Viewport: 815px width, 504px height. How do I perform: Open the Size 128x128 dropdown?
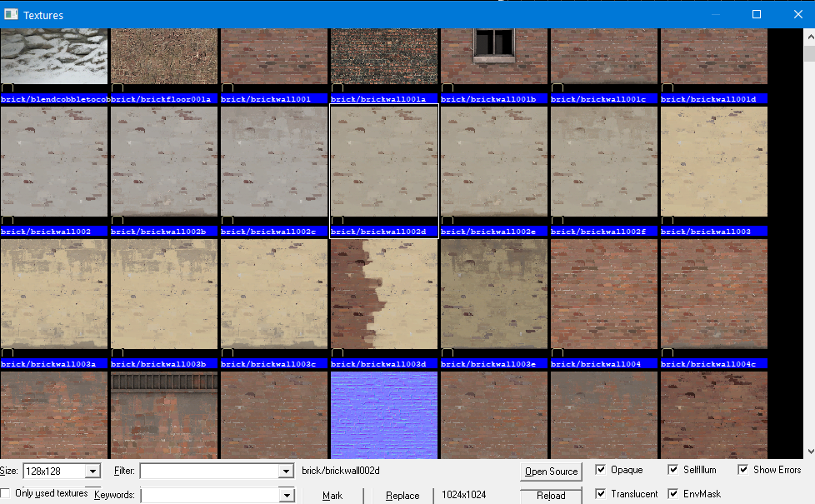(92, 472)
